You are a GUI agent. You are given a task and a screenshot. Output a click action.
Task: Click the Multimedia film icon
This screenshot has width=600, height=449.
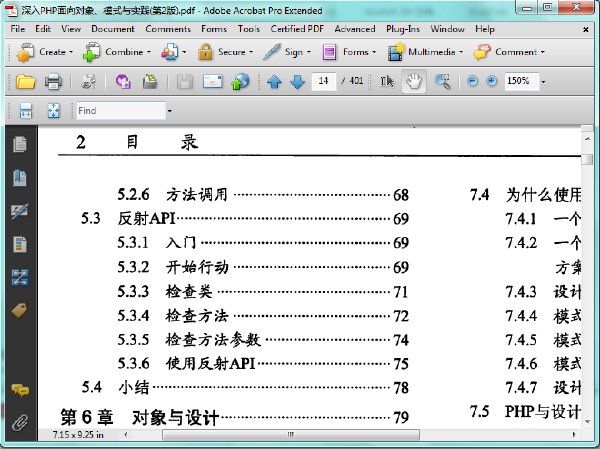[396, 52]
